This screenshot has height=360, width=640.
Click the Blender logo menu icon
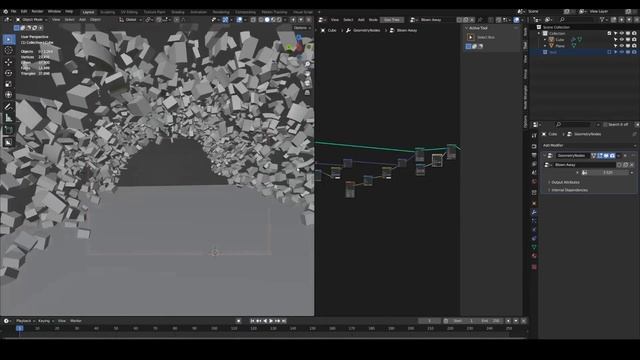tap(5, 11)
